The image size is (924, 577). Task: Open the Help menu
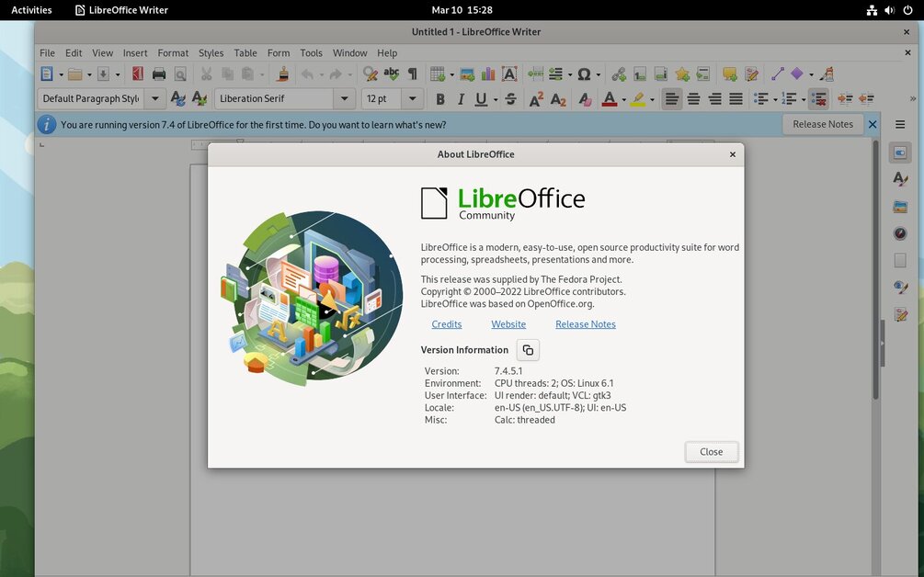[x=387, y=53]
